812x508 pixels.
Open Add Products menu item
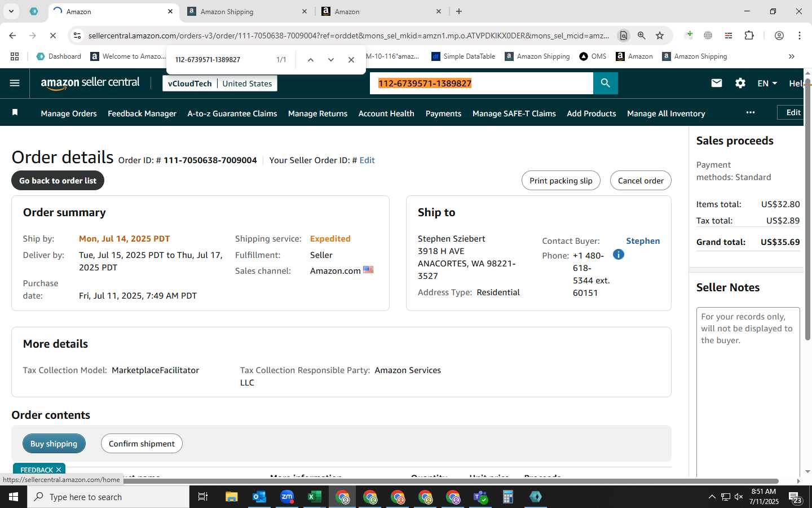[x=592, y=113]
